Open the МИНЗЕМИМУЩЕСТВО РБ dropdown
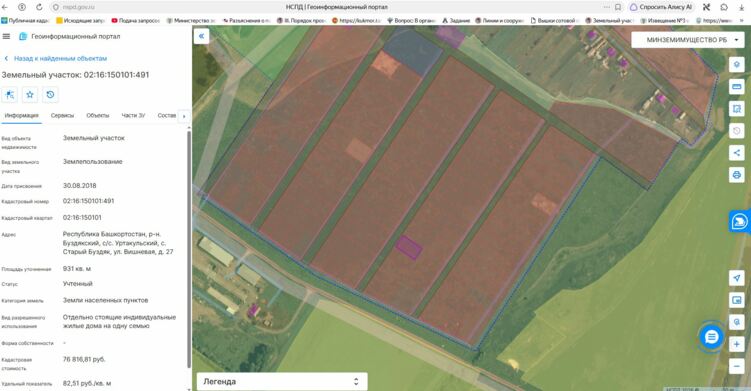The image size is (751, 391). [688, 40]
